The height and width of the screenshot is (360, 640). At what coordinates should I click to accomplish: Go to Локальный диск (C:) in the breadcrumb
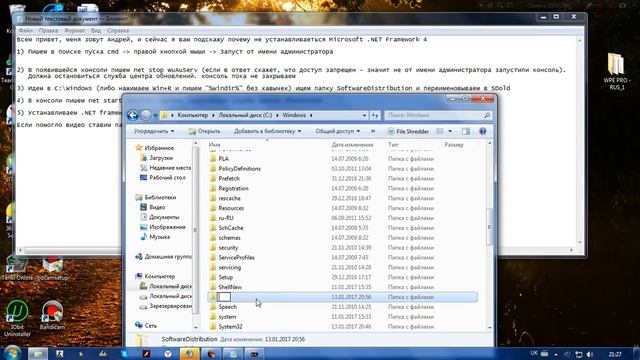(x=245, y=116)
